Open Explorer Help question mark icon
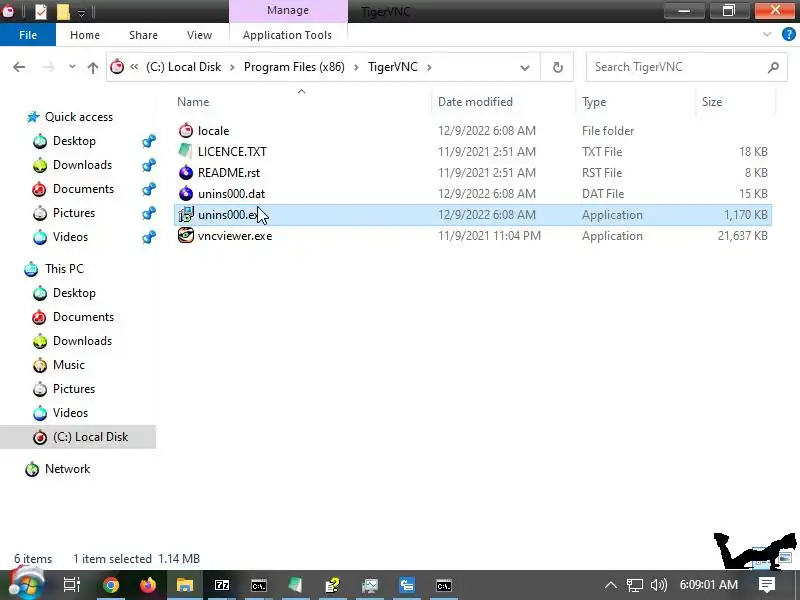 789,35
